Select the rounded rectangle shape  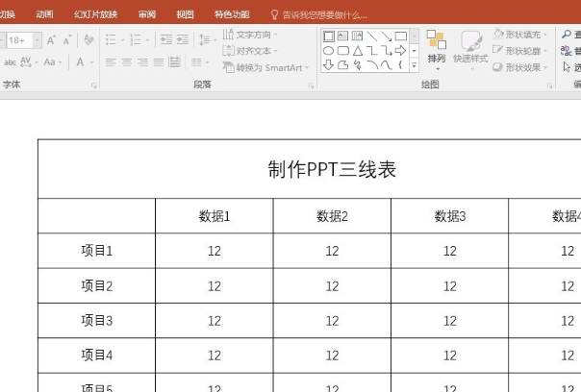(x=342, y=50)
